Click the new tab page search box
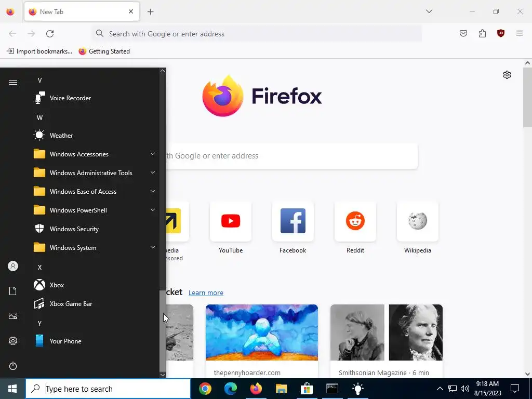The width and height of the screenshot is (532, 399). [x=292, y=156]
